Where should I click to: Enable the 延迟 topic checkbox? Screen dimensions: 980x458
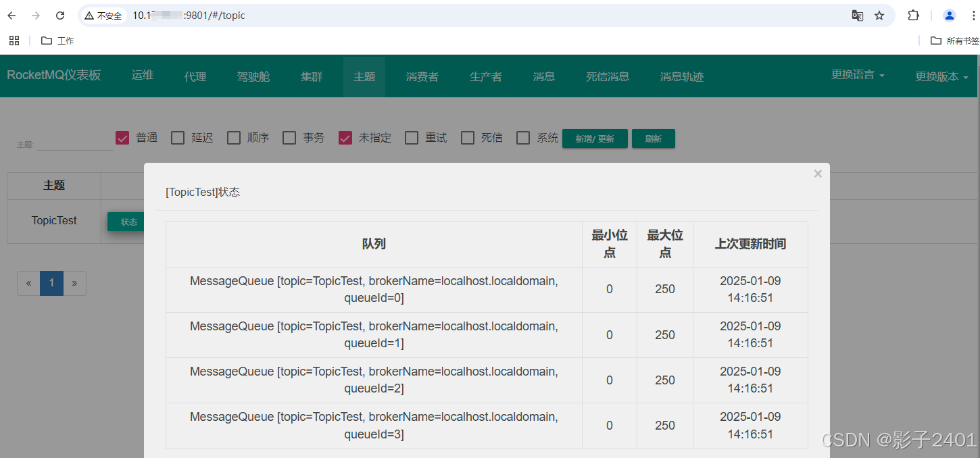pyautogui.click(x=178, y=137)
